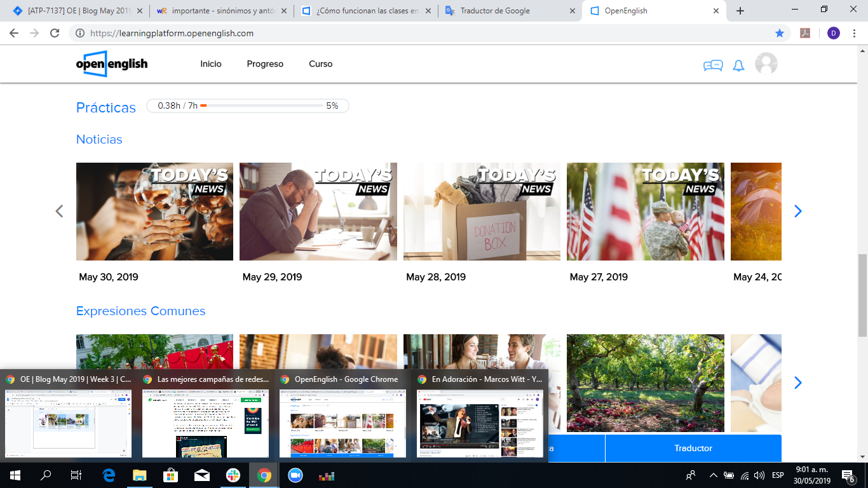Click the notifications bell icon
Image resolution: width=868 pixels, height=488 pixels.
(x=738, y=65)
